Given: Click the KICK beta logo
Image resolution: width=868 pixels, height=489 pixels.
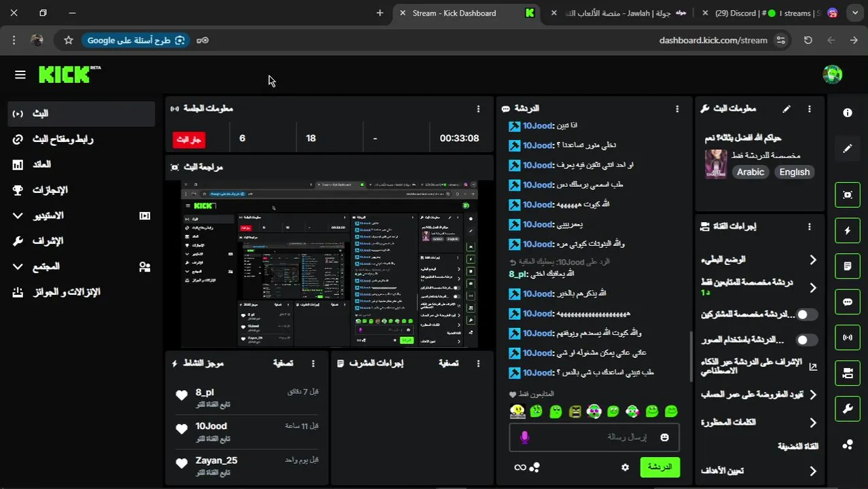Looking at the screenshot, I should pyautogui.click(x=69, y=74).
